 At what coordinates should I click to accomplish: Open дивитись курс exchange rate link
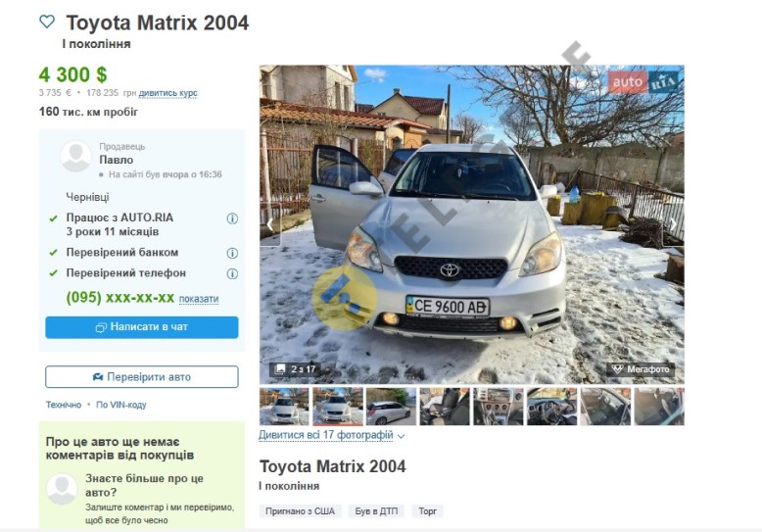pos(167,93)
